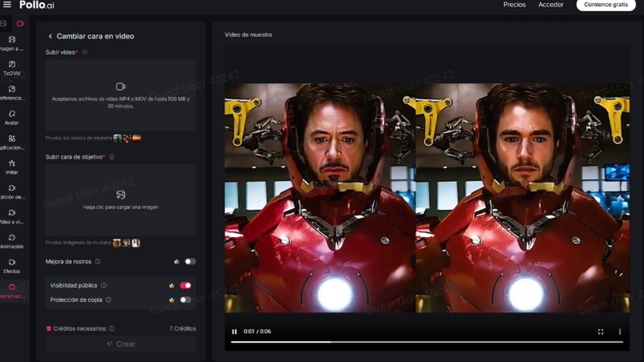This screenshot has width=644, height=362.
Task: Click the Pollo.ai logo
Action: point(37,5)
